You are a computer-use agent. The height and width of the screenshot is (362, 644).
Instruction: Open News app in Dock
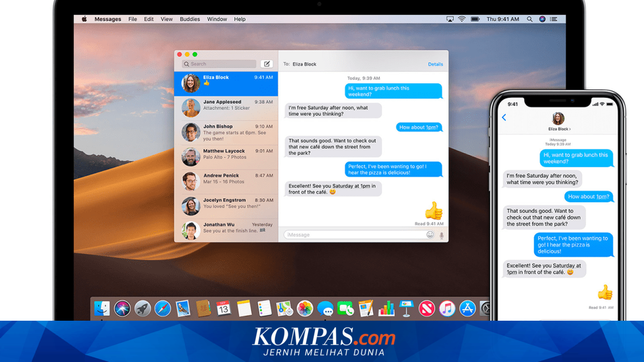click(427, 308)
